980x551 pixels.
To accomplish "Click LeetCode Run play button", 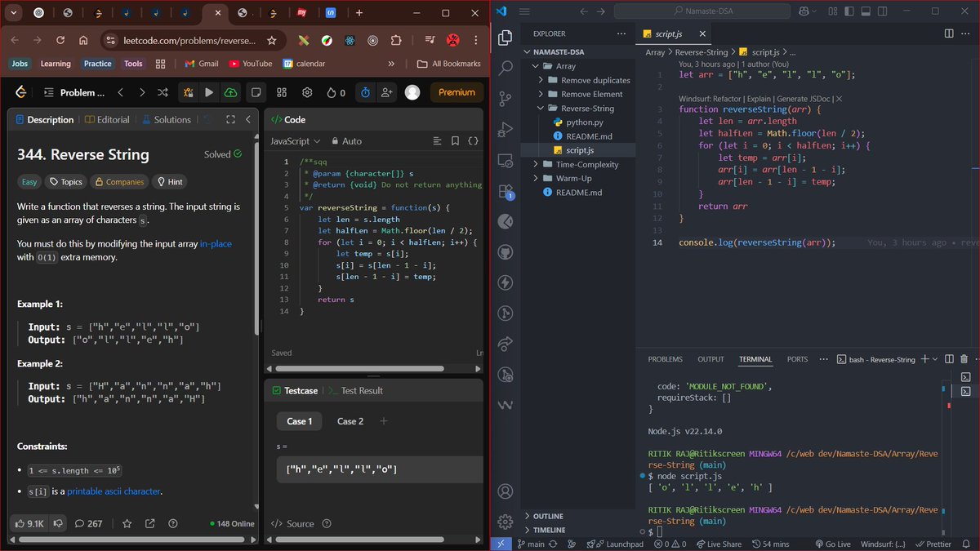I will (209, 92).
